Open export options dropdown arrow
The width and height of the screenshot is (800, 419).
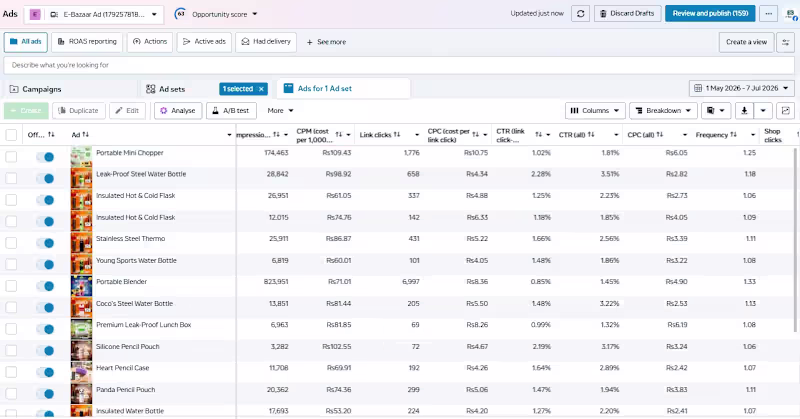click(x=763, y=111)
